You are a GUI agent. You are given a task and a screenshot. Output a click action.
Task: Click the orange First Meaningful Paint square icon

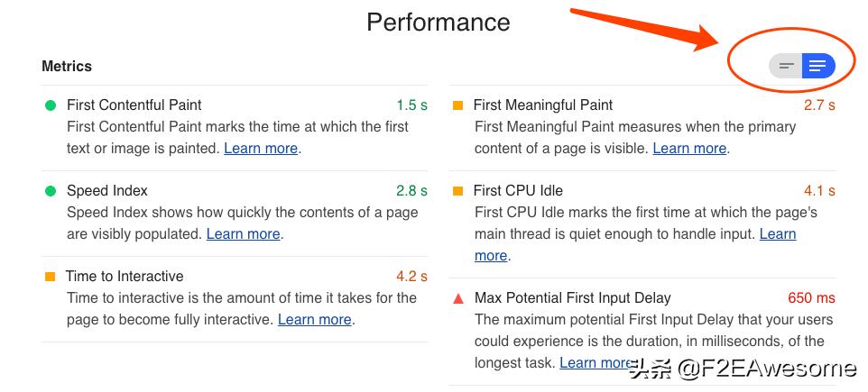point(457,105)
